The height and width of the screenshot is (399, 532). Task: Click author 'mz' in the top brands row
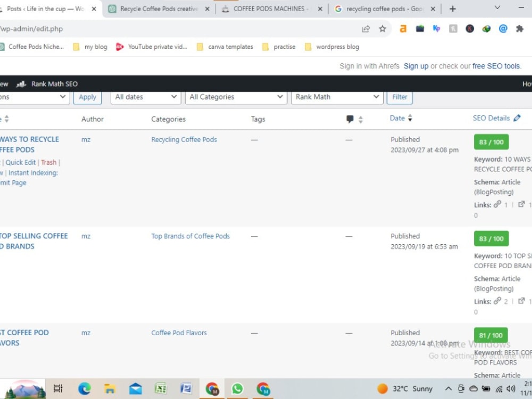[x=86, y=237]
